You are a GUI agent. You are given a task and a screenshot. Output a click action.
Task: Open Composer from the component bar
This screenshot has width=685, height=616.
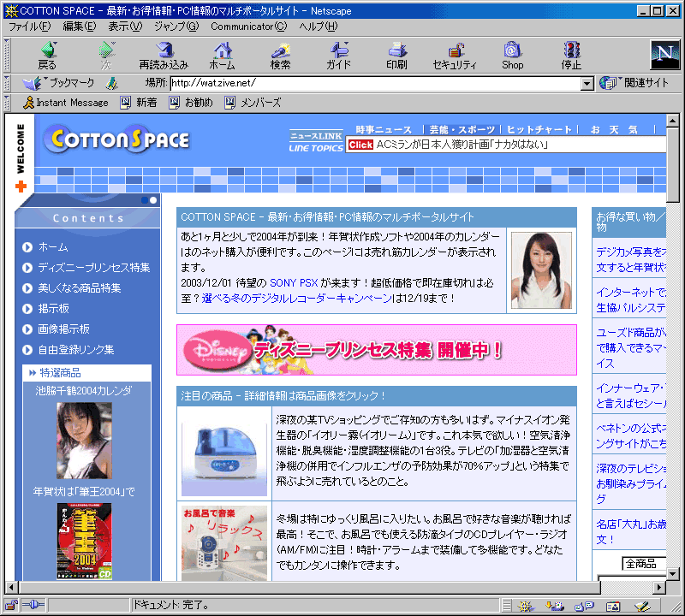pyautogui.click(x=643, y=606)
